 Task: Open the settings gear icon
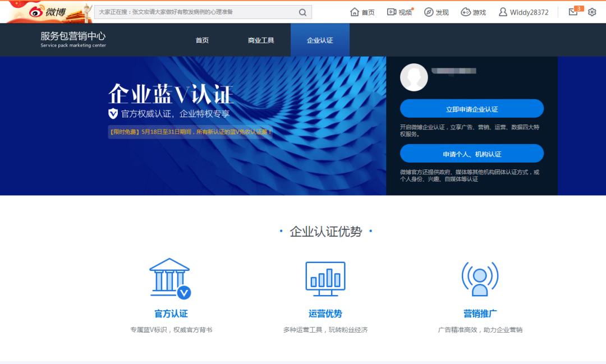coord(592,11)
